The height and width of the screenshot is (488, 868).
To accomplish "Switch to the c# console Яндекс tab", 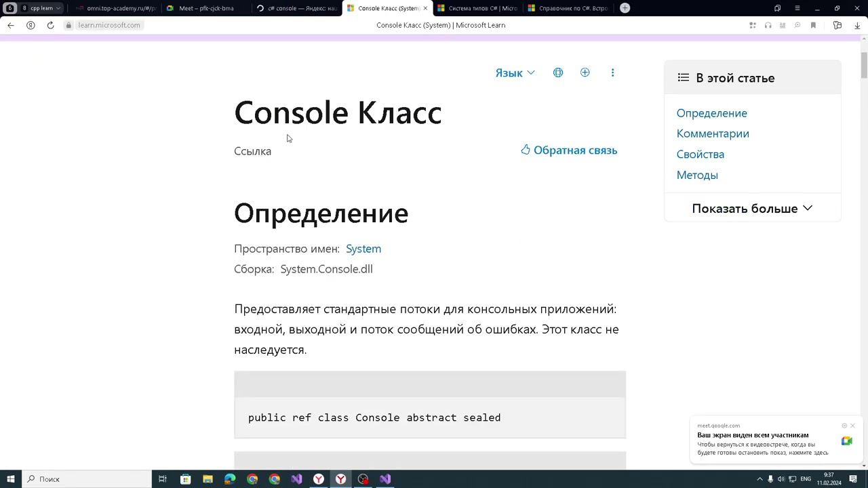I will click(x=296, y=8).
